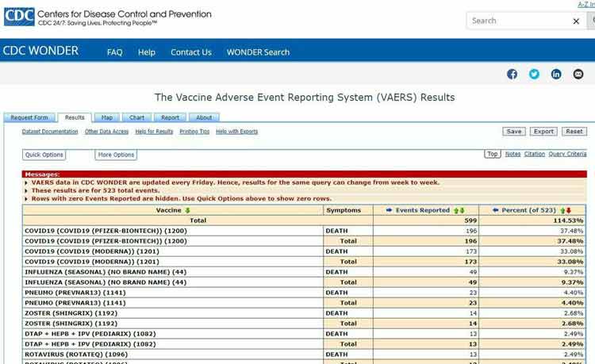This screenshot has height=364, width=595.
Task: Open the More Options panel
Action: tap(116, 155)
